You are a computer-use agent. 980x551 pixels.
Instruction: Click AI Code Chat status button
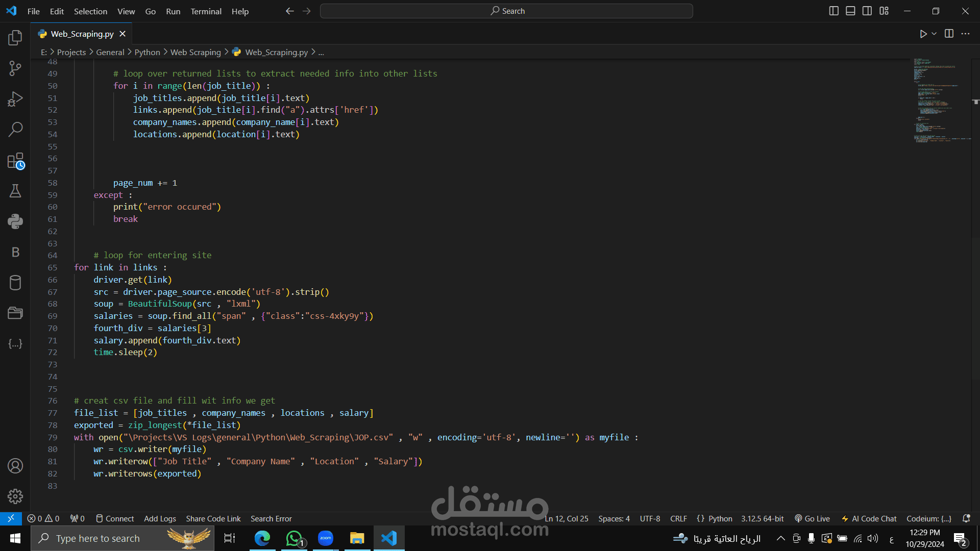pos(869,518)
